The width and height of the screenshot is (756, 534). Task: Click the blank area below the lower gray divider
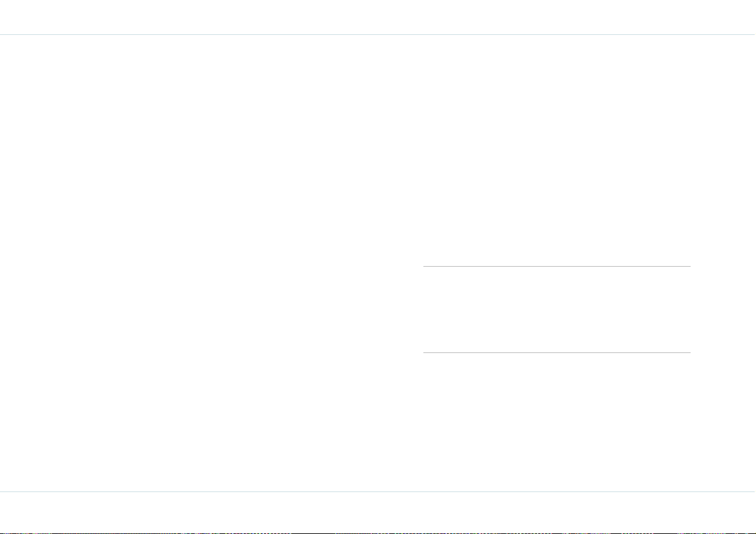pyautogui.click(x=557, y=422)
